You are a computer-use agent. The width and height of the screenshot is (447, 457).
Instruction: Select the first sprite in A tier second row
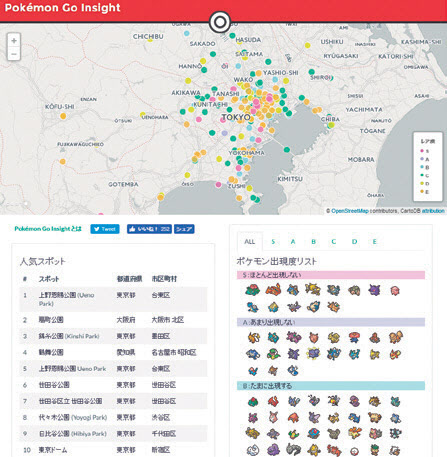[x=253, y=354]
